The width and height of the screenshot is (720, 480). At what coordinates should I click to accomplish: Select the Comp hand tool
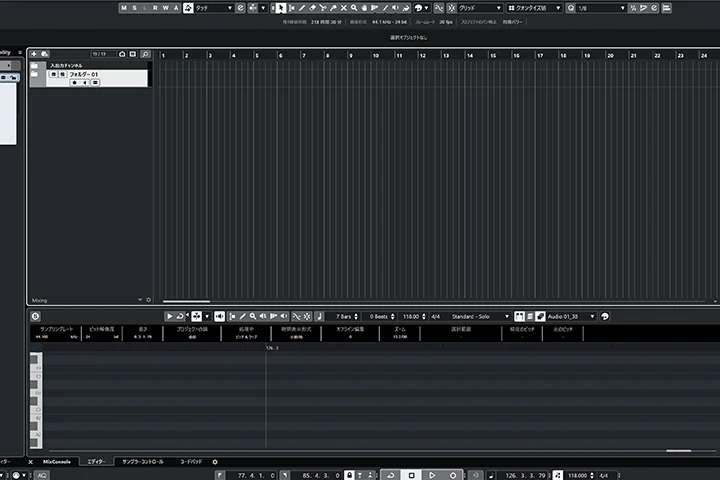[364, 8]
